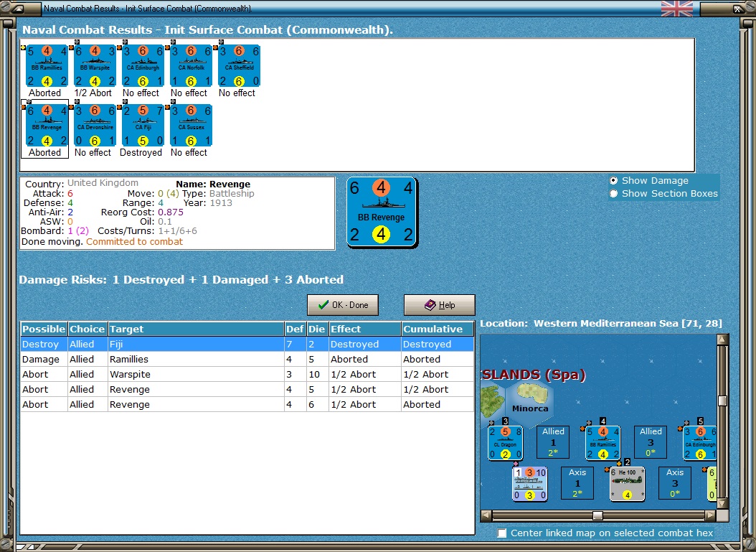Click OK - Done to confirm results
The height and width of the screenshot is (552, 756).
click(x=343, y=305)
